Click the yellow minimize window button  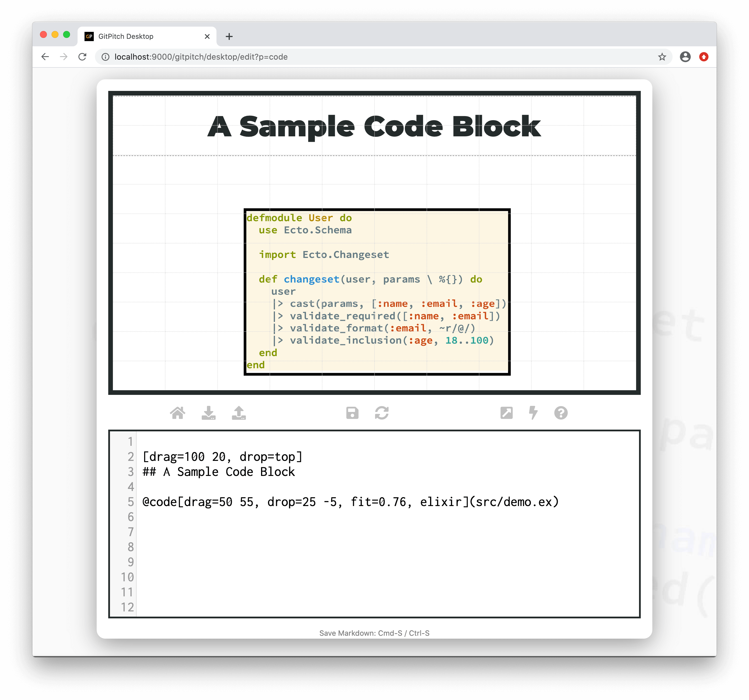55,35
